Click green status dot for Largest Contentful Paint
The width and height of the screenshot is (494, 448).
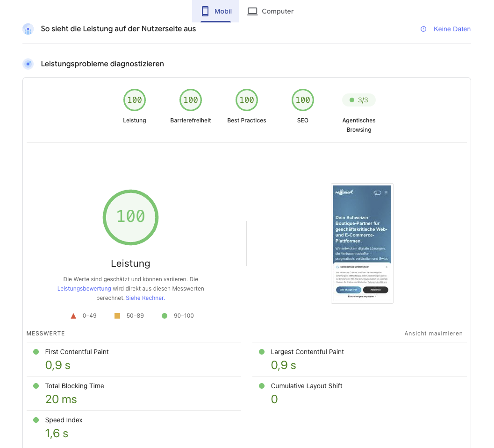262,352
